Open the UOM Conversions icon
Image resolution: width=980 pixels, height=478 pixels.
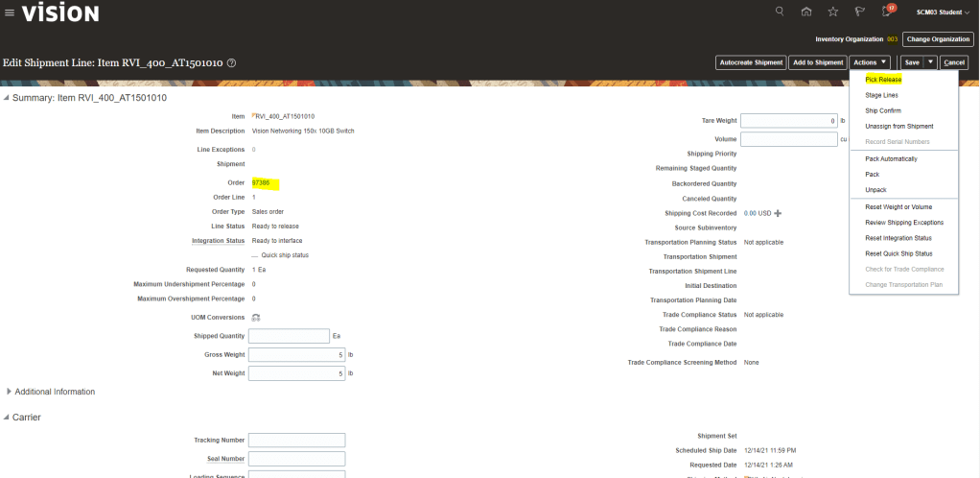(256, 317)
